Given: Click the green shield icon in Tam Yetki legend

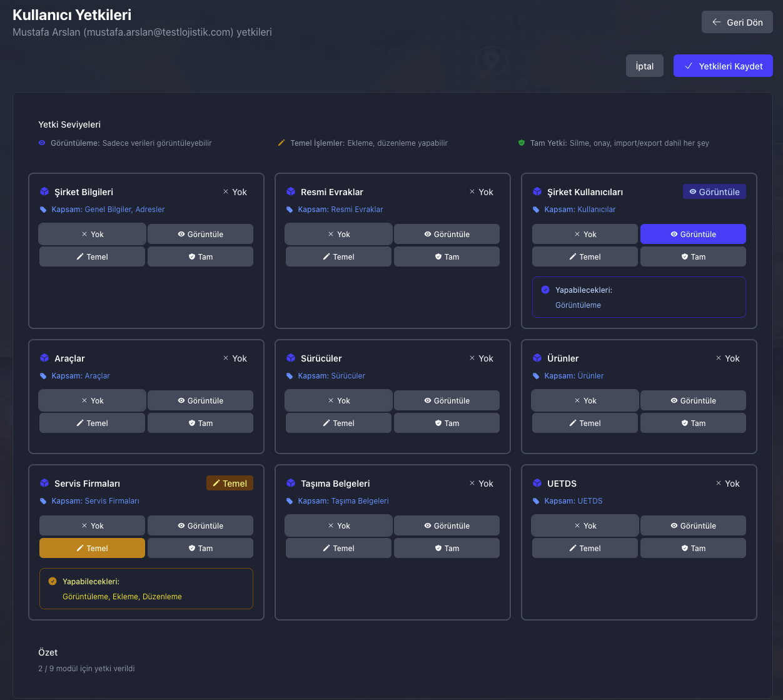Looking at the screenshot, I should 522,143.
